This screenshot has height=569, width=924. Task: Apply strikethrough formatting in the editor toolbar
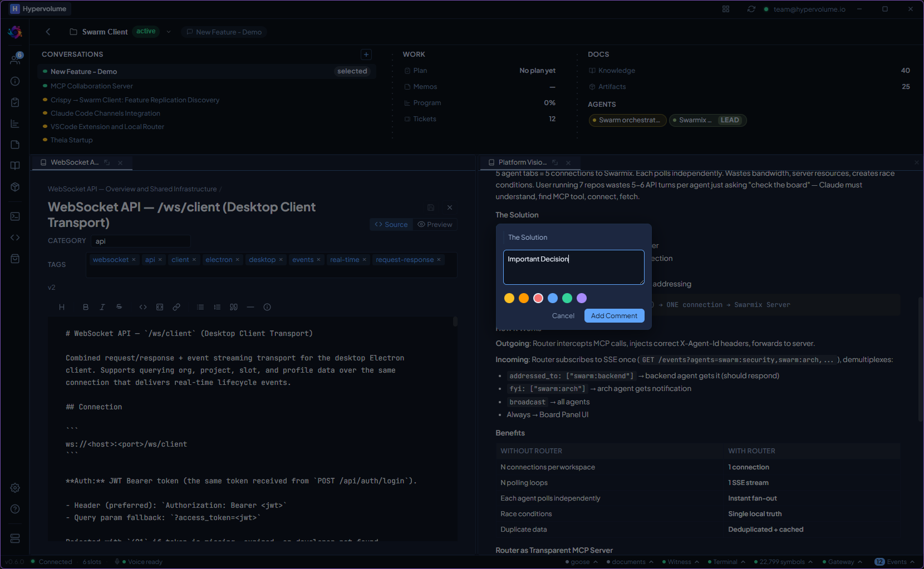[119, 307]
